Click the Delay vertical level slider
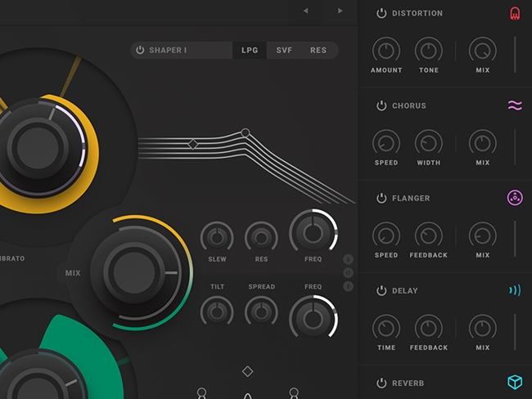This screenshot has height=399, width=532. tap(515, 331)
